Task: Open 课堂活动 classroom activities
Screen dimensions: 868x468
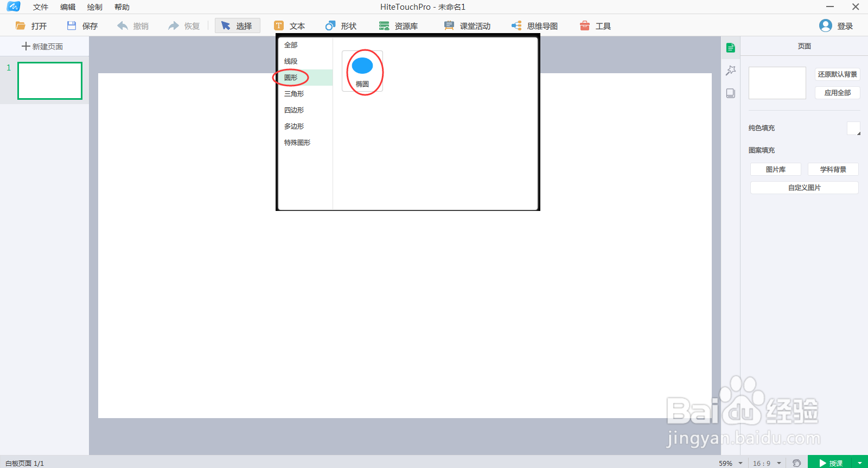Action: point(467,26)
